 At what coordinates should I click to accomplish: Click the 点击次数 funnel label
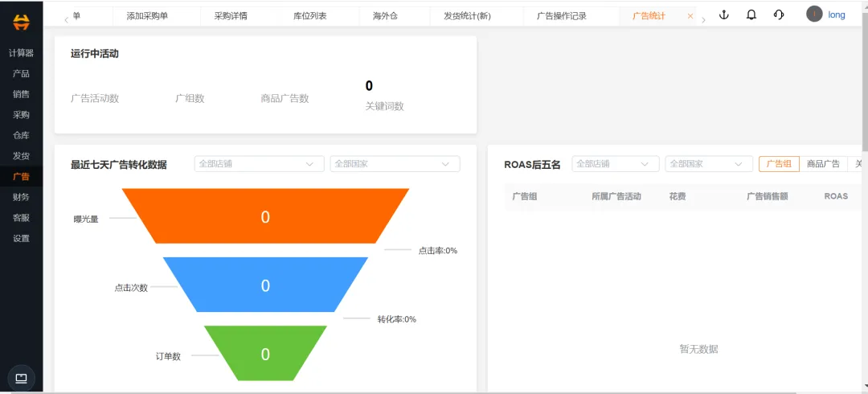click(131, 288)
